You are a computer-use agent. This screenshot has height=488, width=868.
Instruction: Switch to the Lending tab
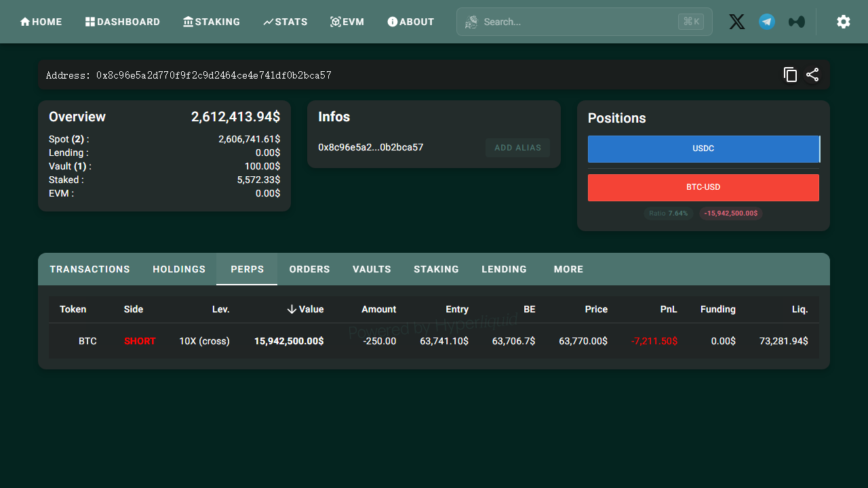coord(504,269)
